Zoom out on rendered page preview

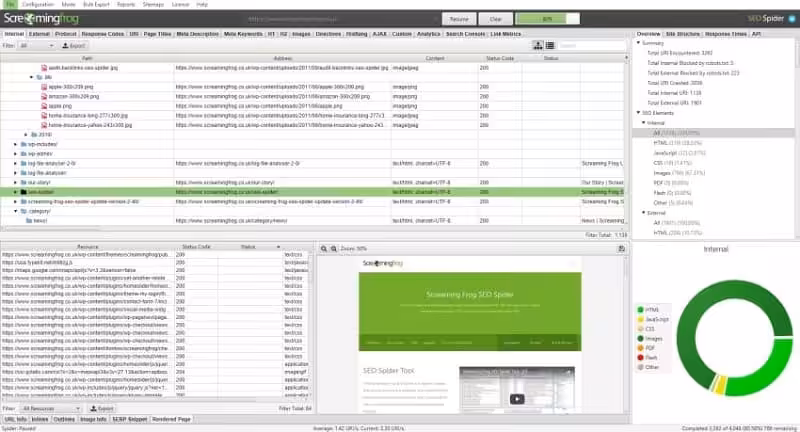[x=334, y=248]
